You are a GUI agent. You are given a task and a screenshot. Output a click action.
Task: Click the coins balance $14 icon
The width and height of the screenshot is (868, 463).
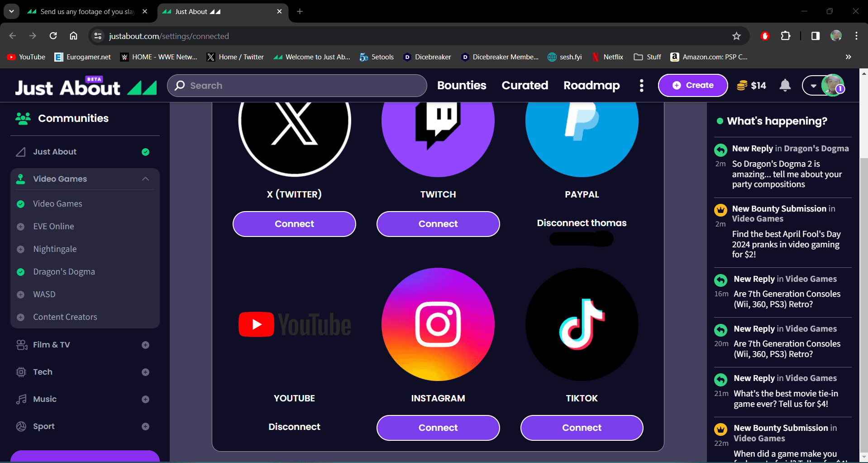click(x=742, y=85)
